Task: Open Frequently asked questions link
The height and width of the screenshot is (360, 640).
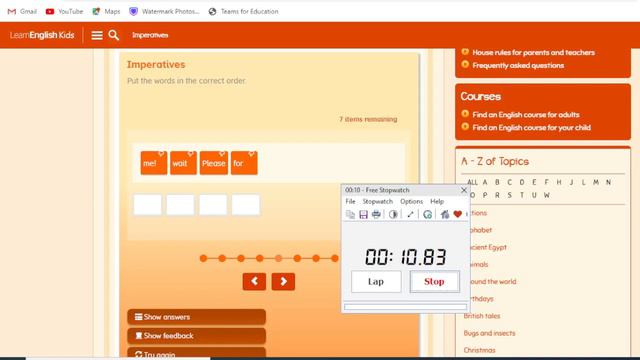Action: [x=518, y=65]
